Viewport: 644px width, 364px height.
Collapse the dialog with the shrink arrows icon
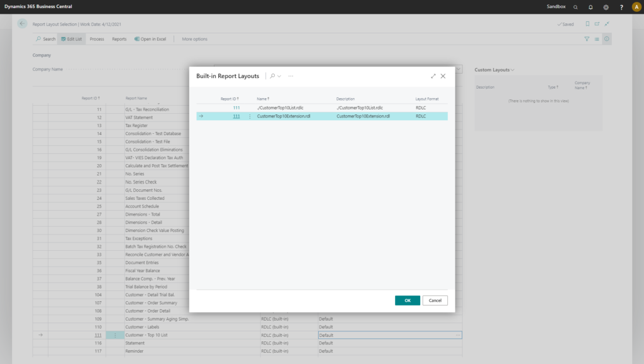click(x=433, y=75)
